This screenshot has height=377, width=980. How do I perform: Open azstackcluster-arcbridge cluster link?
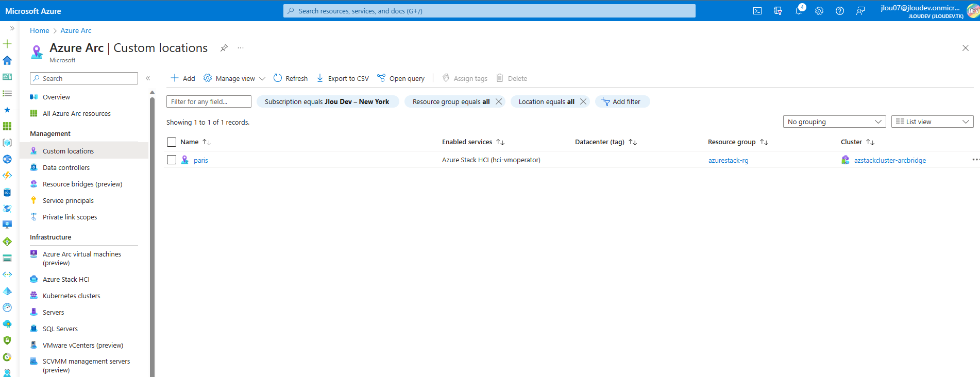click(x=890, y=160)
